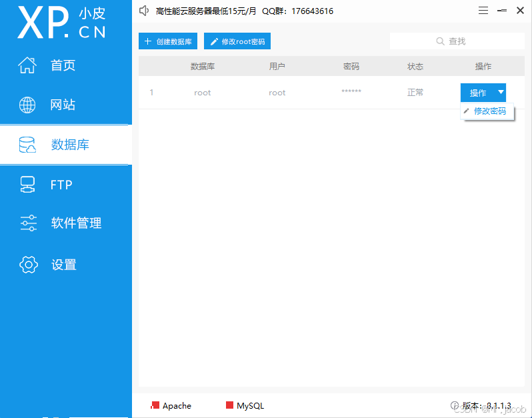The height and width of the screenshot is (418, 532).
Task: Click the database cloud icon
Action: coord(27,145)
